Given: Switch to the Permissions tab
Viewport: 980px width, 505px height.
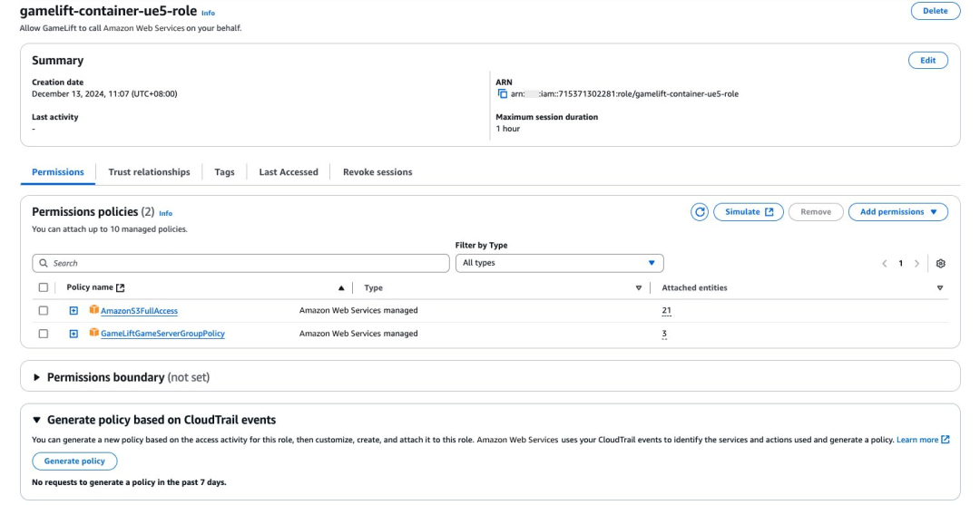Looking at the screenshot, I should [58, 172].
